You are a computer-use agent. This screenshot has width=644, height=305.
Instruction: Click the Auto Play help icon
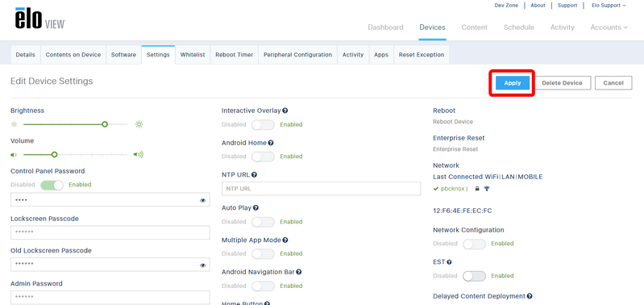point(256,208)
